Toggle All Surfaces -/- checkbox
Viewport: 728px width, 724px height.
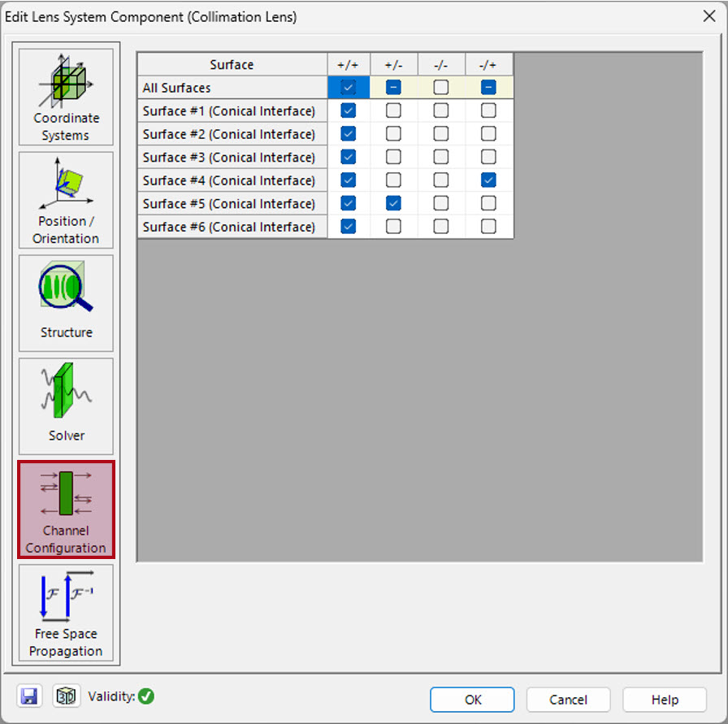tap(440, 87)
